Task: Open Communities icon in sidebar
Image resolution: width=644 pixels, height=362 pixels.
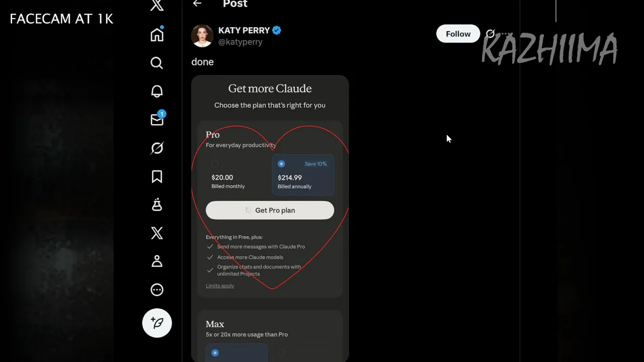Action: point(157,205)
